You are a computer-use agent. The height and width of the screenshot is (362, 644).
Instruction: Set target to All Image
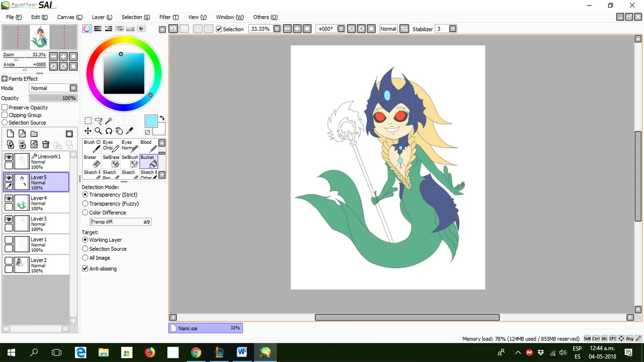[85, 258]
